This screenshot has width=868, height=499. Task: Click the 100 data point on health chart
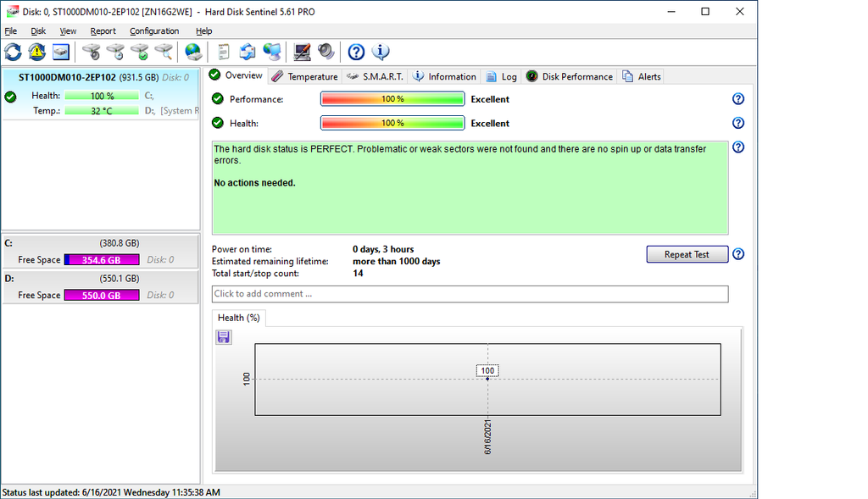[x=487, y=379]
